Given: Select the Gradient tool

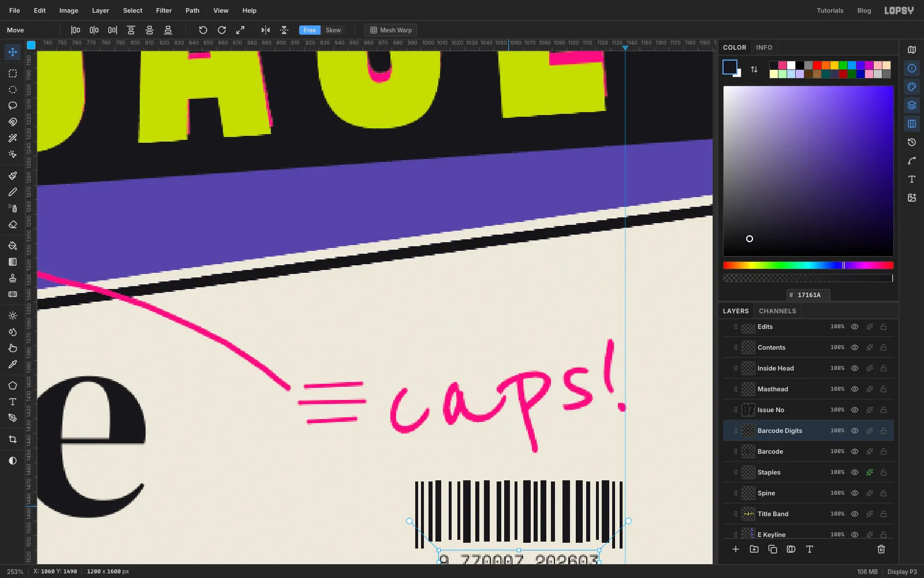Looking at the screenshot, I should point(13,262).
